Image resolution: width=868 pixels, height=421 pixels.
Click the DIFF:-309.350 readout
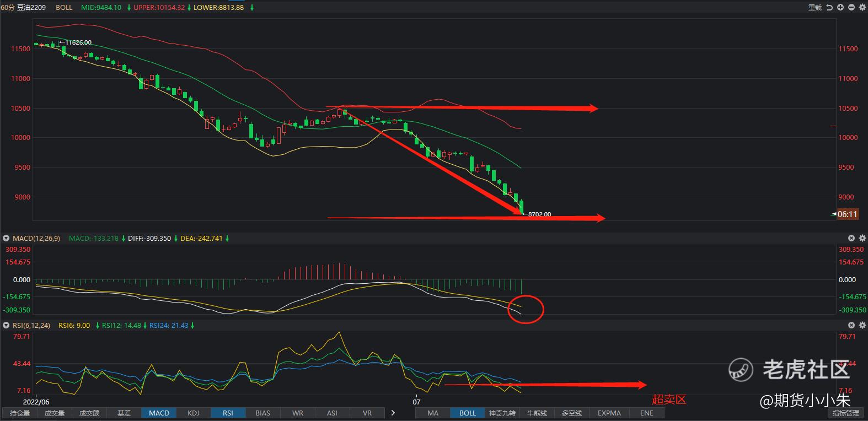pyautogui.click(x=149, y=239)
